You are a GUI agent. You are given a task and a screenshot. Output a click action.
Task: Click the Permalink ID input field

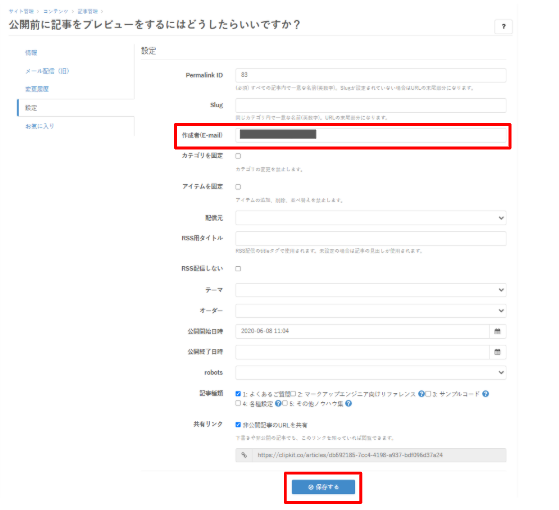(x=371, y=75)
